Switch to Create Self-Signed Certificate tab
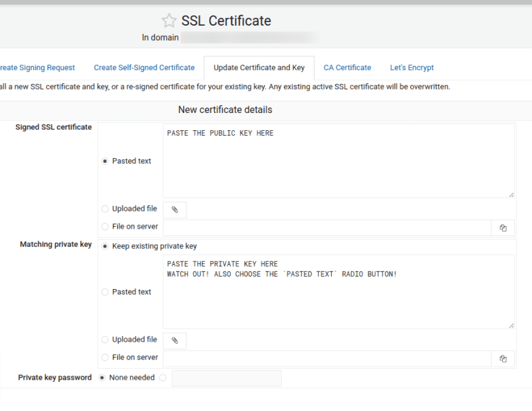Viewport: 532px width, 411px height. (x=144, y=68)
